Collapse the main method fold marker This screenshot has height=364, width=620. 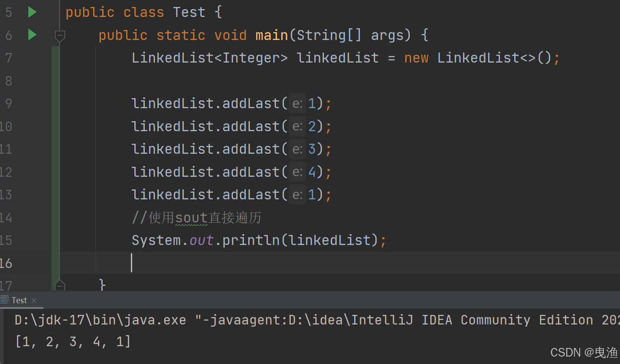[60, 36]
